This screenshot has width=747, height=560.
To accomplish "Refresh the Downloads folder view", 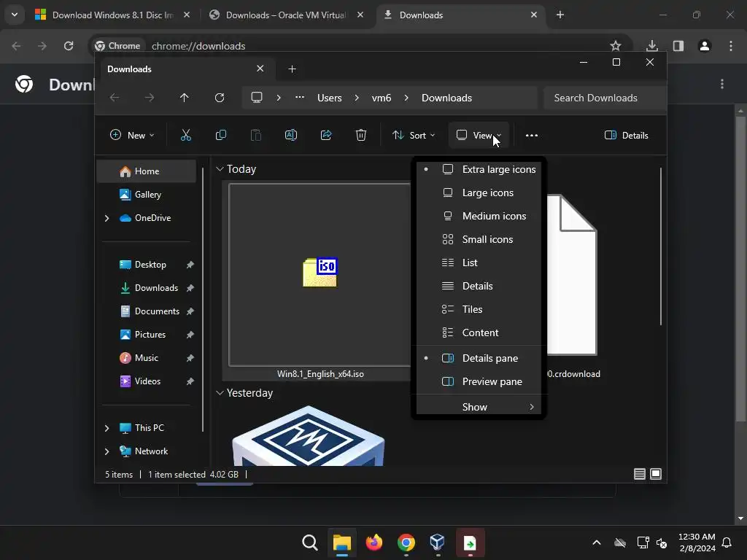I will click(219, 98).
